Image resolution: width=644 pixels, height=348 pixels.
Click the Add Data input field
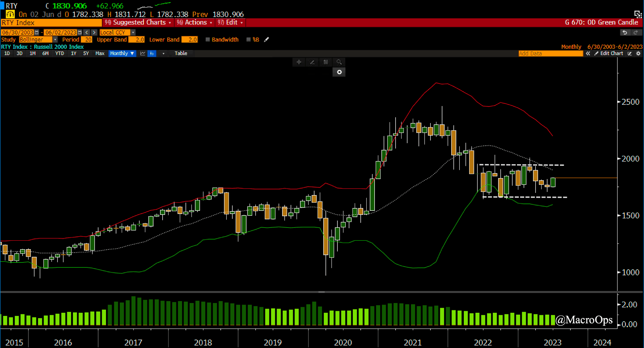tap(550, 53)
